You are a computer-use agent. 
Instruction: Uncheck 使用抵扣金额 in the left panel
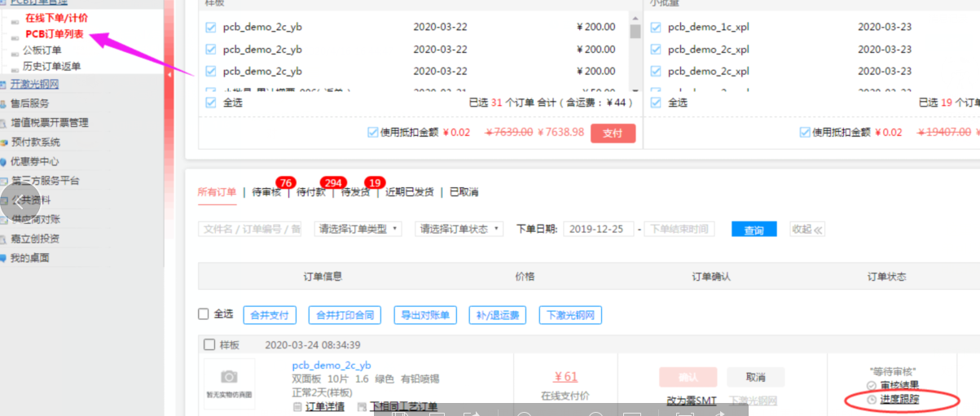[373, 132]
